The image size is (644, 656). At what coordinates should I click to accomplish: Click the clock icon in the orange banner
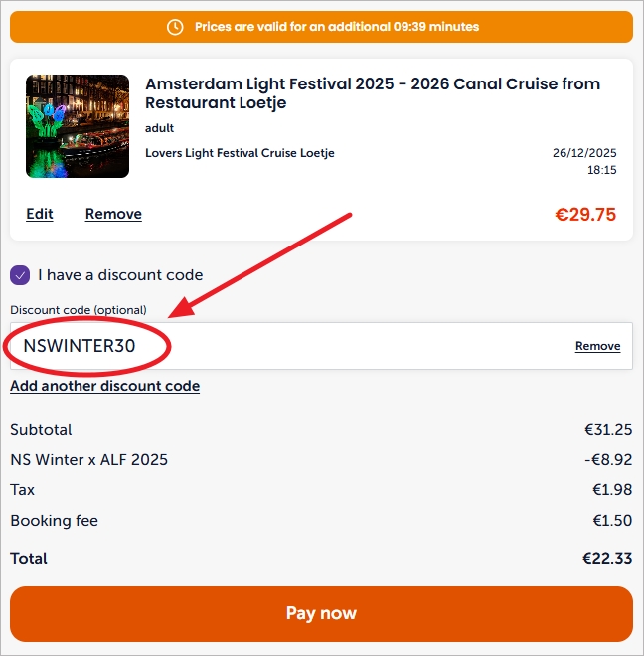point(175,27)
